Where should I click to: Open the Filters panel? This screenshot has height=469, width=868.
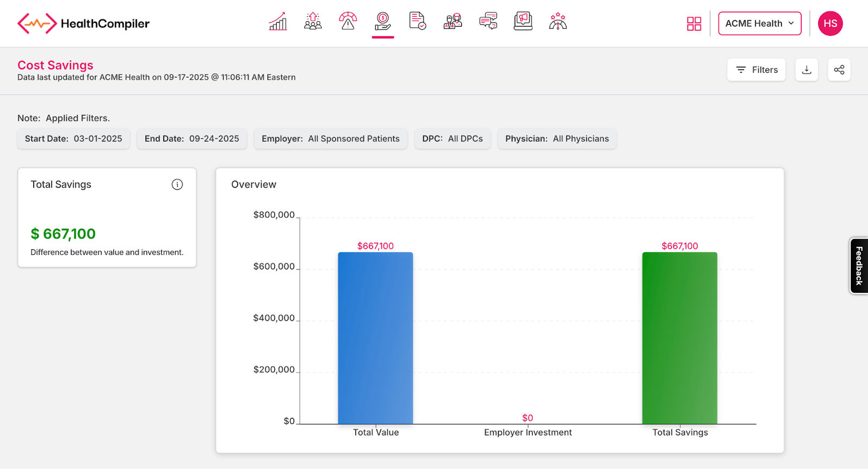(x=756, y=70)
